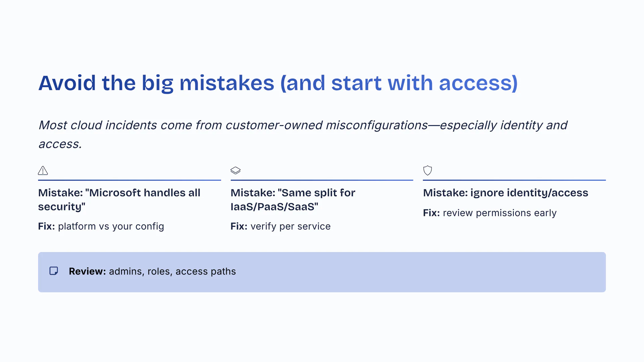
Task: Click the divider line under the warning icon
Action: 129,180
